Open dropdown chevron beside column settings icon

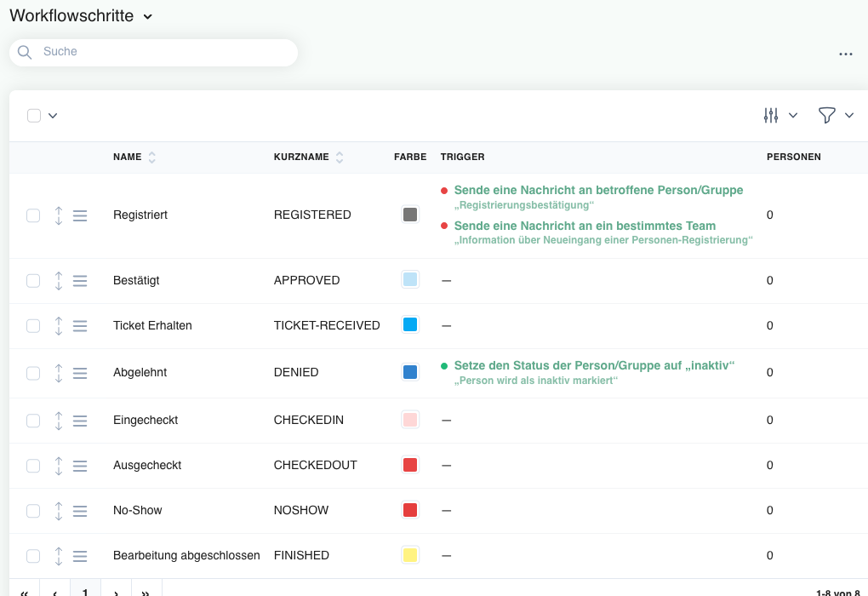793,115
